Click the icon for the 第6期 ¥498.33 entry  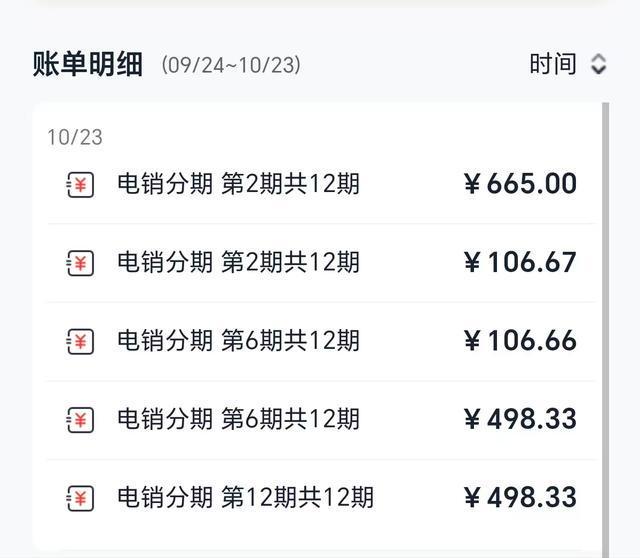click(x=81, y=419)
